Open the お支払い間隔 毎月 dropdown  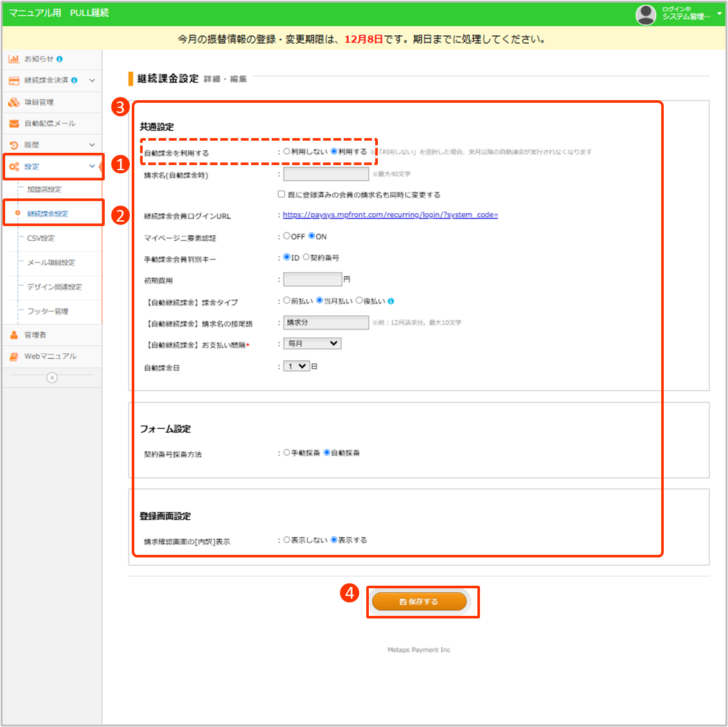[312, 344]
